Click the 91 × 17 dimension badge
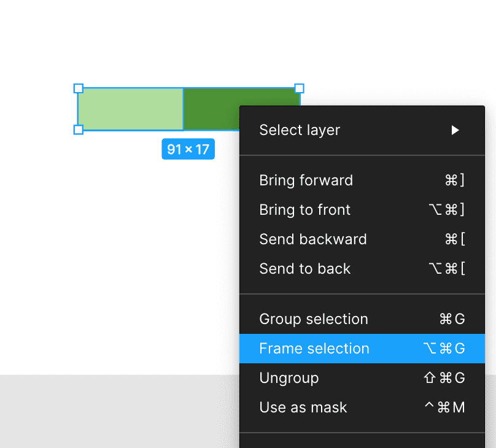 point(188,149)
